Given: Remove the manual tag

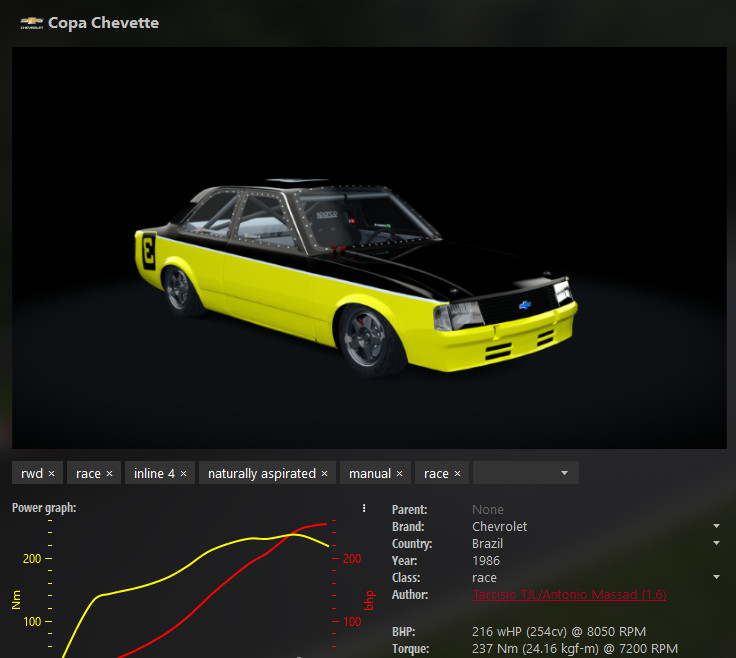Looking at the screenshot, I should point(399,474).
